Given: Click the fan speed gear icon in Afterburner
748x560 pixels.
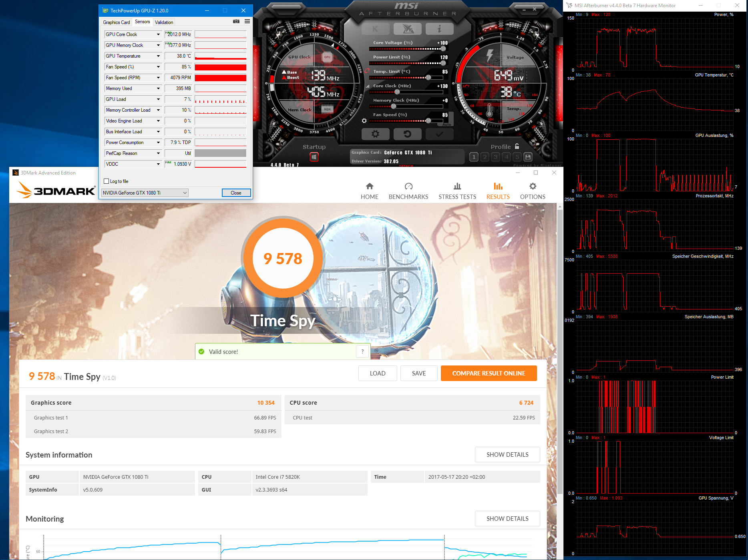Looking at the screenshot, I should (x=364, y=120).
